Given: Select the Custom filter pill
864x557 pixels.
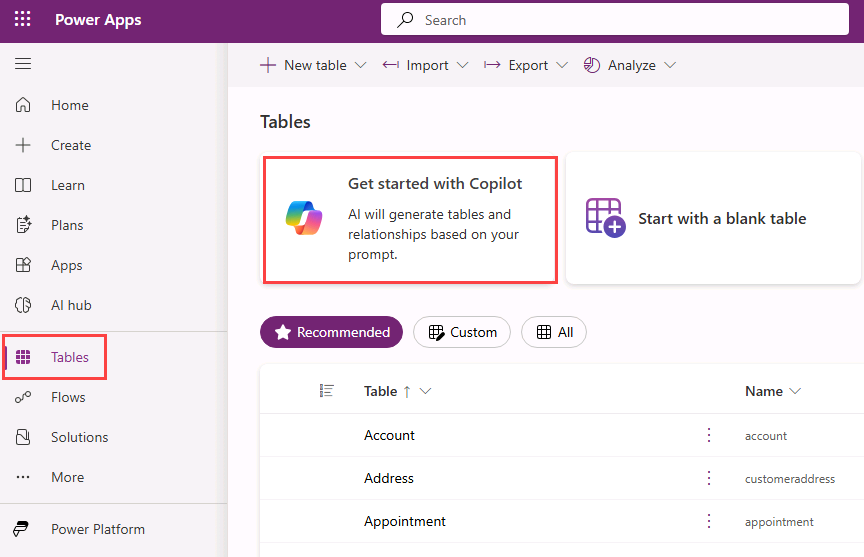Looking at the screenshot, I should (462, 332).
